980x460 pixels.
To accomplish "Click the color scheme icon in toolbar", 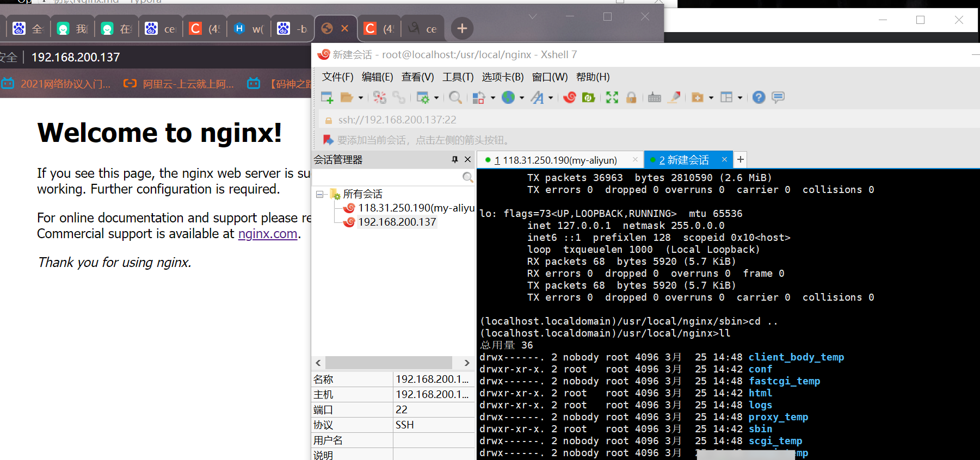I will point(479,97).
